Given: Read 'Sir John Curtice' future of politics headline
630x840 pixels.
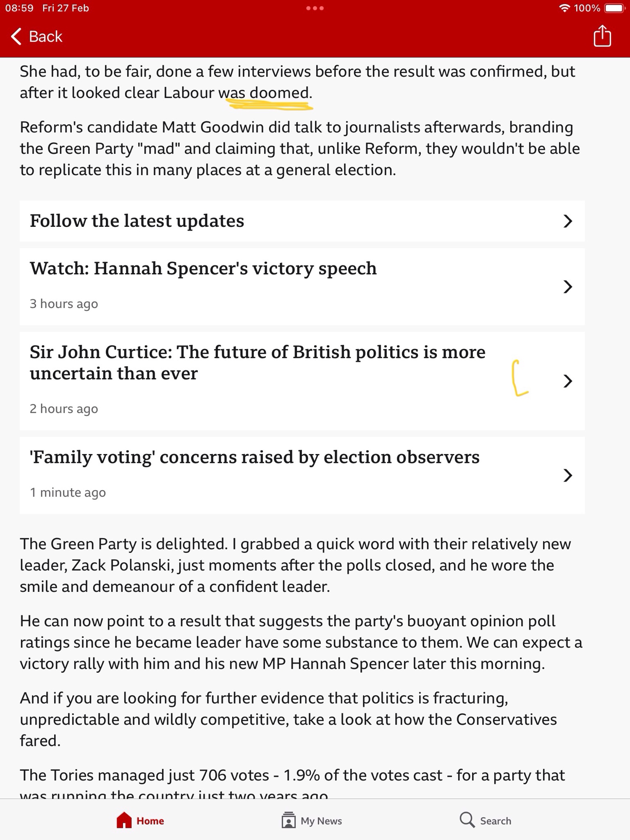Looking at the screenshot, I should [257, 362].
